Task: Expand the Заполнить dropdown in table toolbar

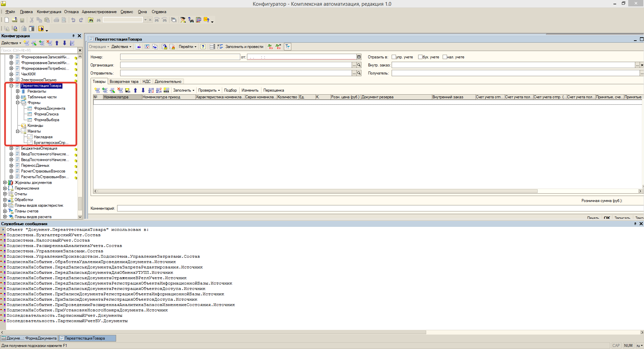Action: [184, 90]
